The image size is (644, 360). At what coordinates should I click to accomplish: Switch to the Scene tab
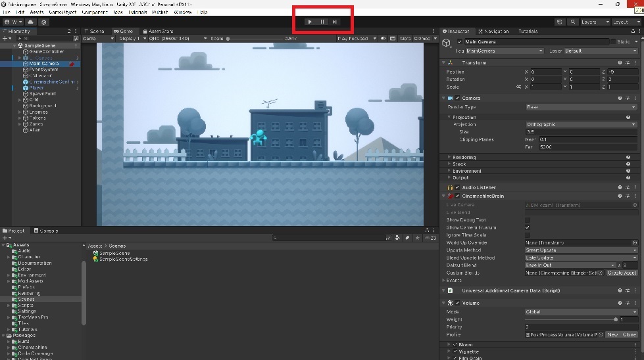(x=95, y=31)
